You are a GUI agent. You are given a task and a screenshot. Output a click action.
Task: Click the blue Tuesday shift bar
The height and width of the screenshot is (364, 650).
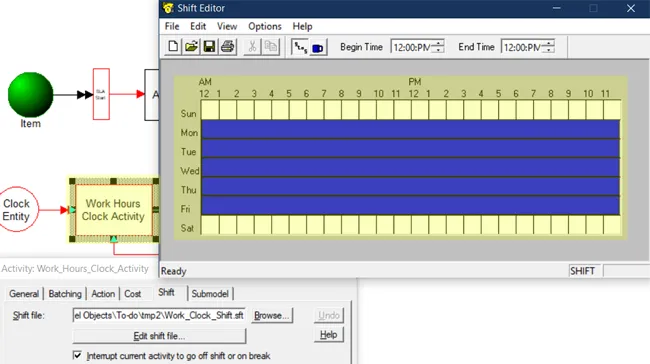(x=410, y=148)
